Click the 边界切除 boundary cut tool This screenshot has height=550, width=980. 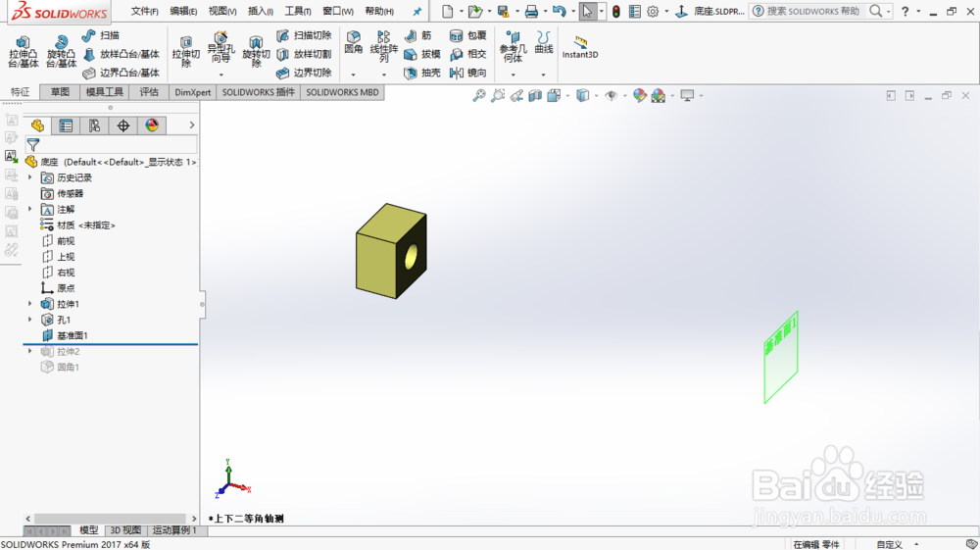click(x=304, y=74)
